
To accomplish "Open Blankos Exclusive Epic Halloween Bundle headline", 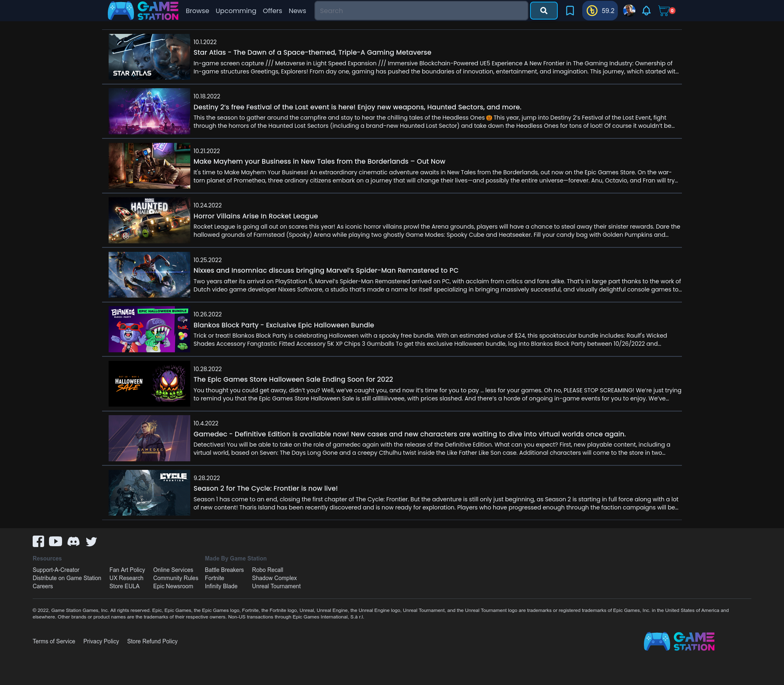I will [x=284, y=325].
